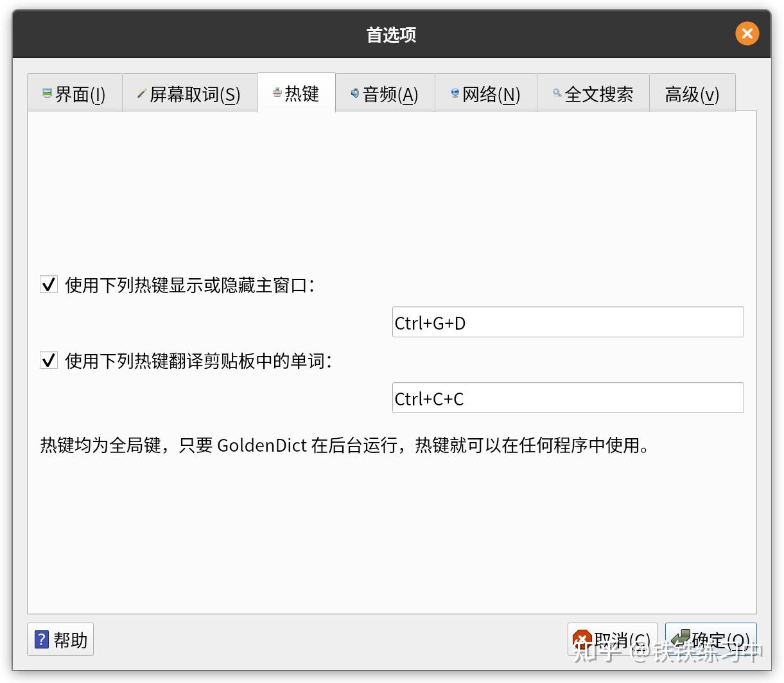This screenshot has height=683, width=784.
Task: Click the question mark icon on 帮助
Action: point(41,639)
